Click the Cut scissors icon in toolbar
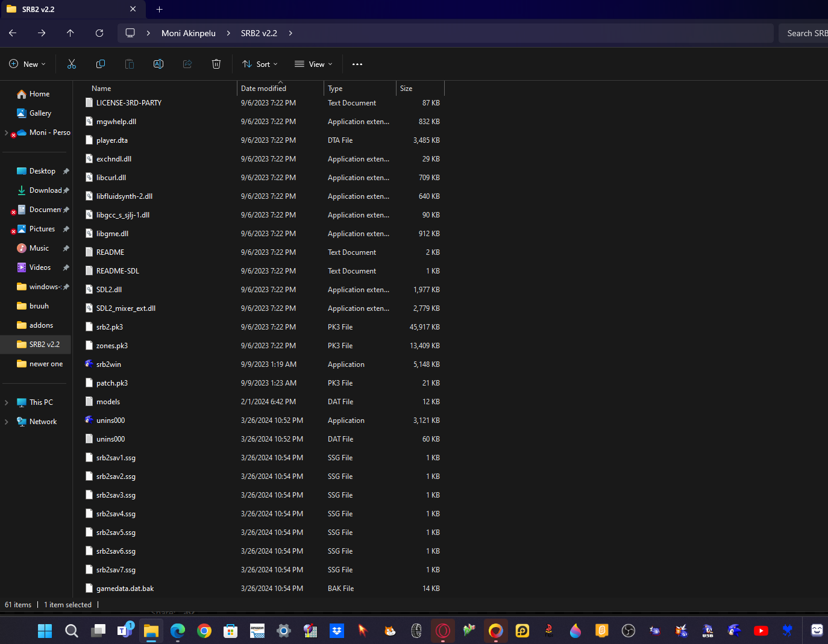 click(72, 64)
